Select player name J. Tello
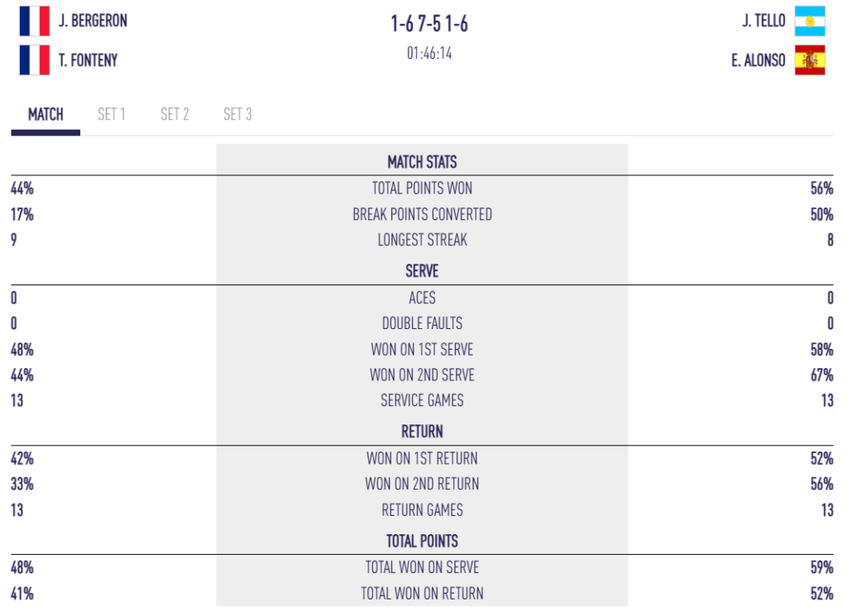Image resolution: width=847 pixels, height=616 pixels. tap(763, 21)
